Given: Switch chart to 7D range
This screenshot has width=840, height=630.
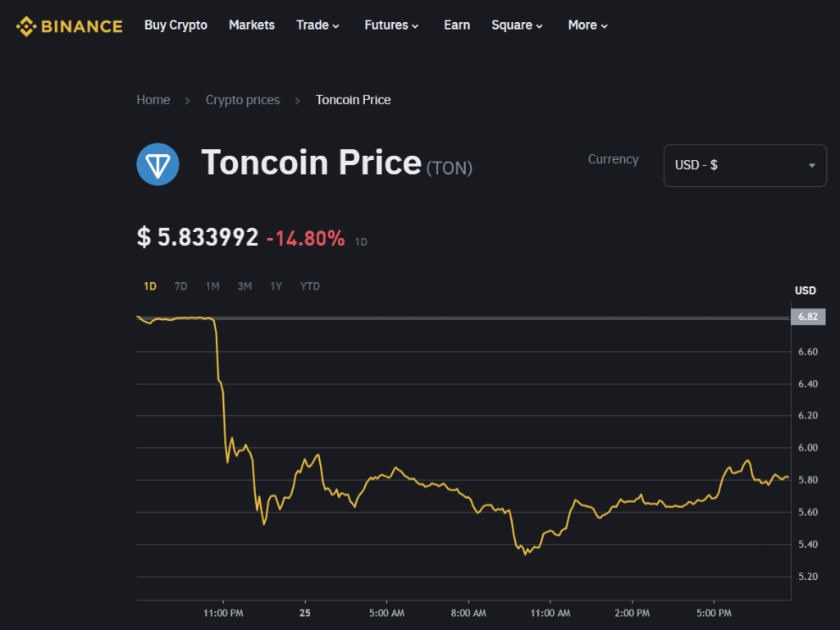Looking at the screenshot, I should (x=181, y=286).
